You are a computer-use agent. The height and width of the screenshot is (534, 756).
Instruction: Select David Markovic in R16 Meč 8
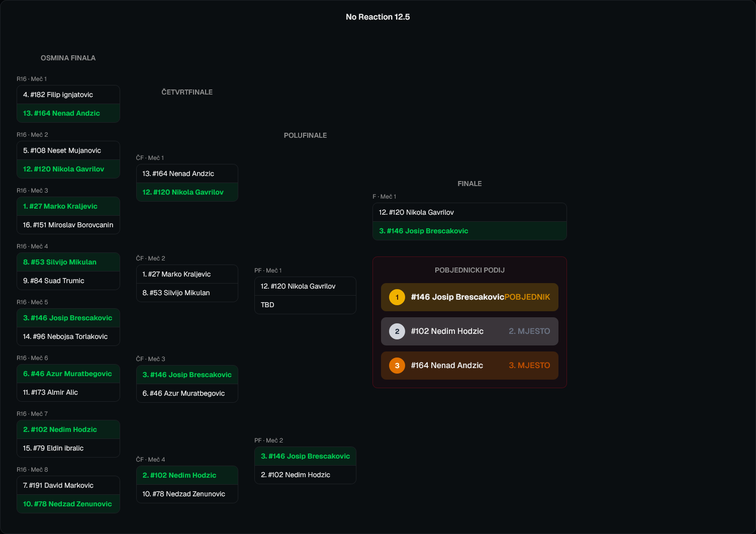[68, 485]
